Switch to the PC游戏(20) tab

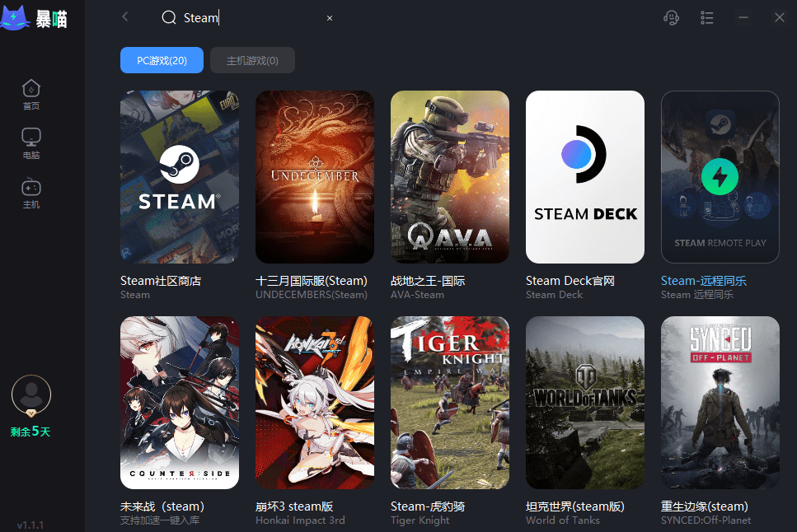162,60
